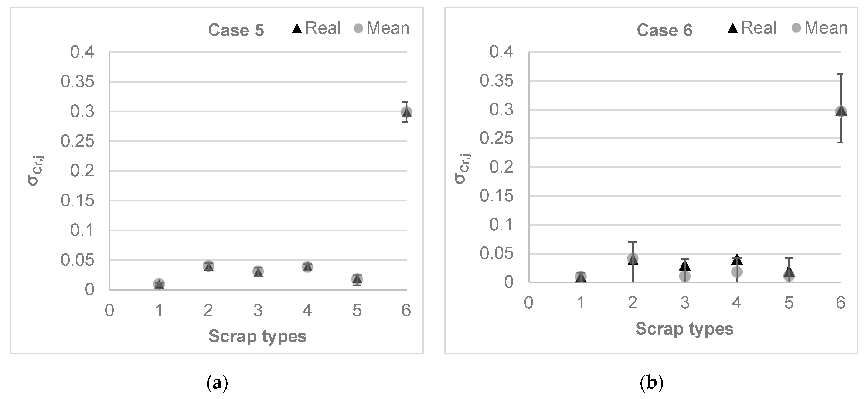Click the Mean circle for scrap type 3 in Case 6
The width and height of the screenshot is (868, 399).
click(685, 276)
